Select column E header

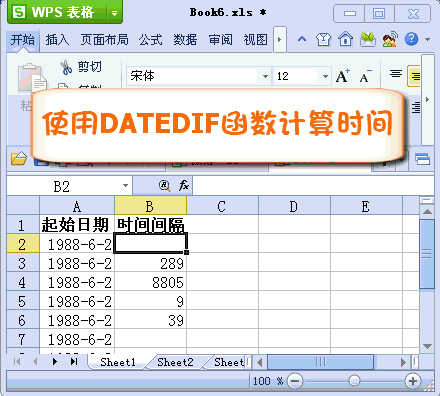(x=366, y=207)
